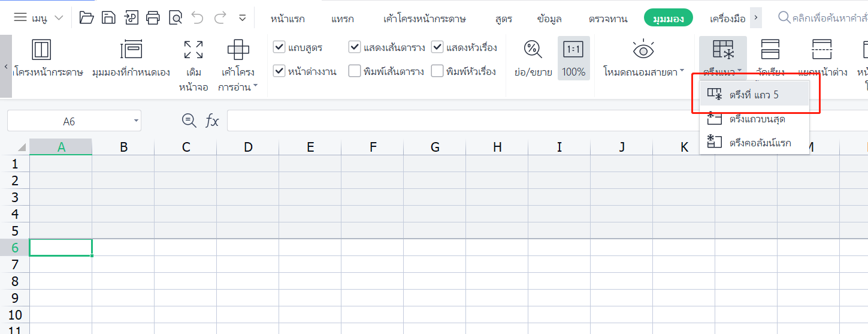Click the hamburger เมนู icon
Screen dimensions: 868x334
[x=20, y=17]
